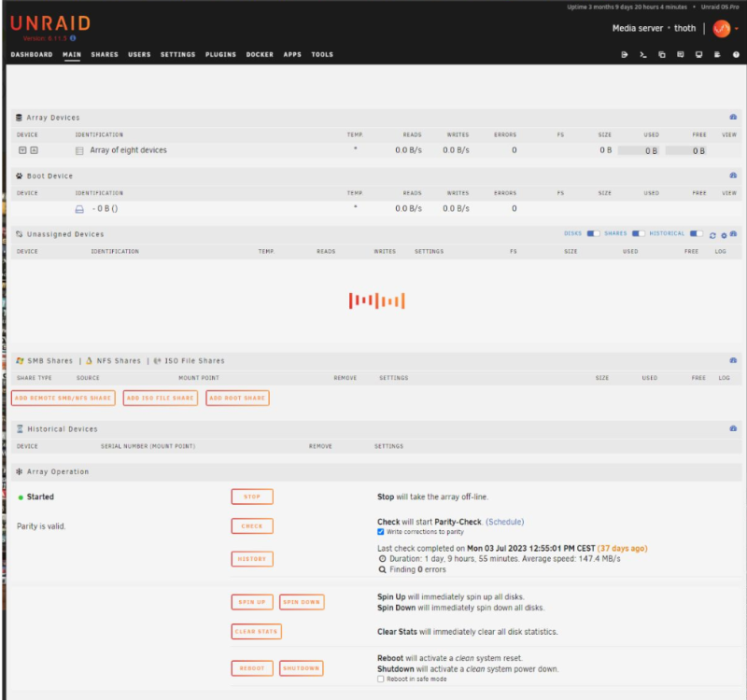
Task: Click the monitor info icon in top toolbar
Action: coord(698,55)
